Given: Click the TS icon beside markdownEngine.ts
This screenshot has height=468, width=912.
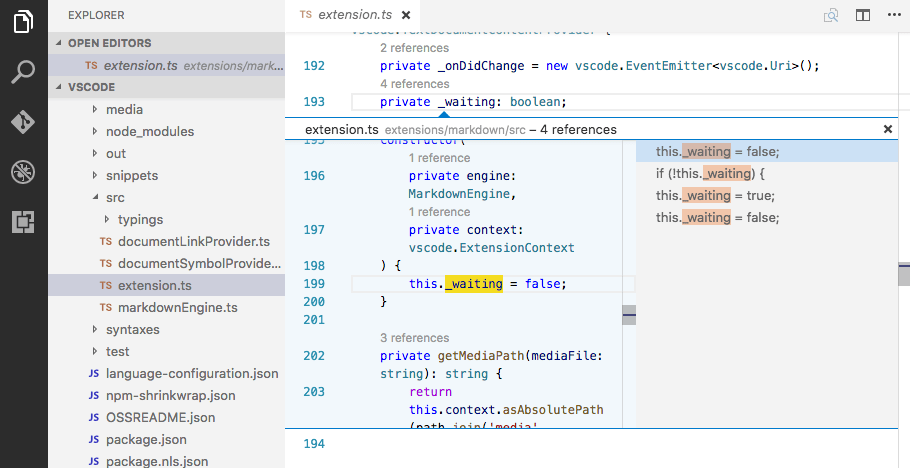Looking at the screenshot, I should (105, 308).
